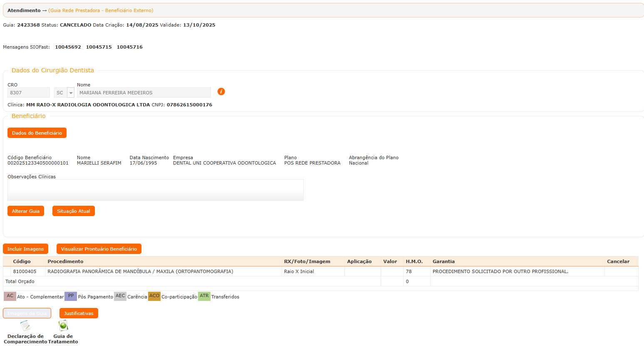
Task: Open SIOFast message 10045716
Action: pos(129,47)
